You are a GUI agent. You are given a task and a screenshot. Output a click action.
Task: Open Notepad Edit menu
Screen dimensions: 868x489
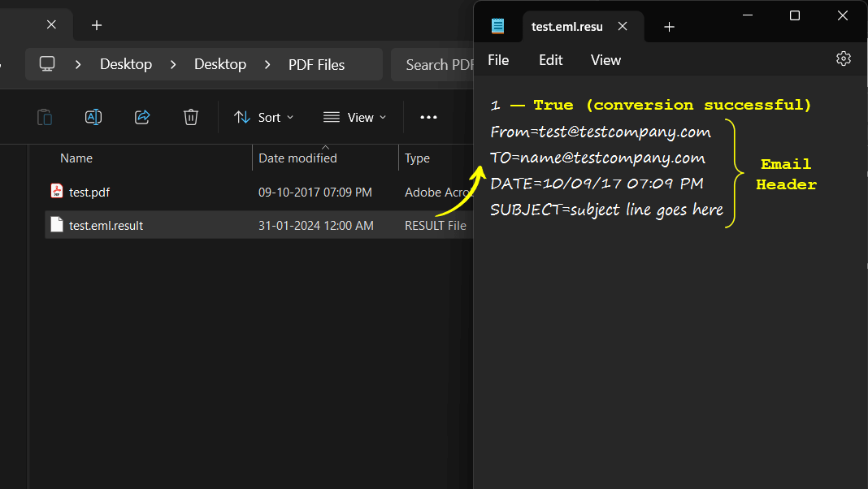pos(550,60)
